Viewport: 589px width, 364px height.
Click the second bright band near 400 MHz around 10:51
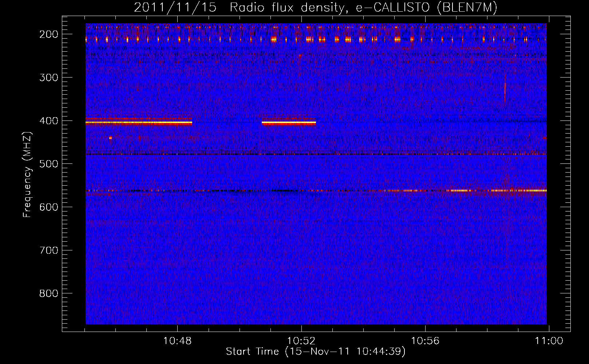point(289,123)
